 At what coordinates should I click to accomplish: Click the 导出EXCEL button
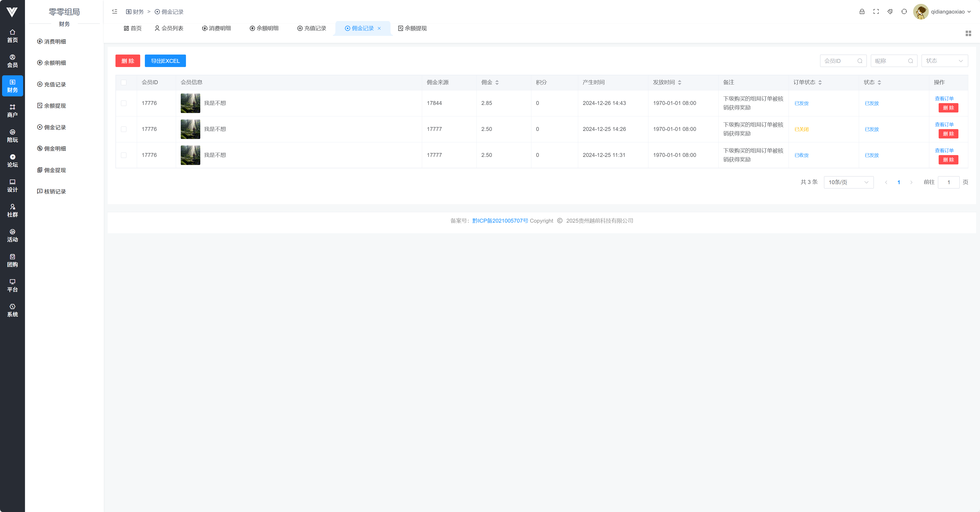[165, 61]
